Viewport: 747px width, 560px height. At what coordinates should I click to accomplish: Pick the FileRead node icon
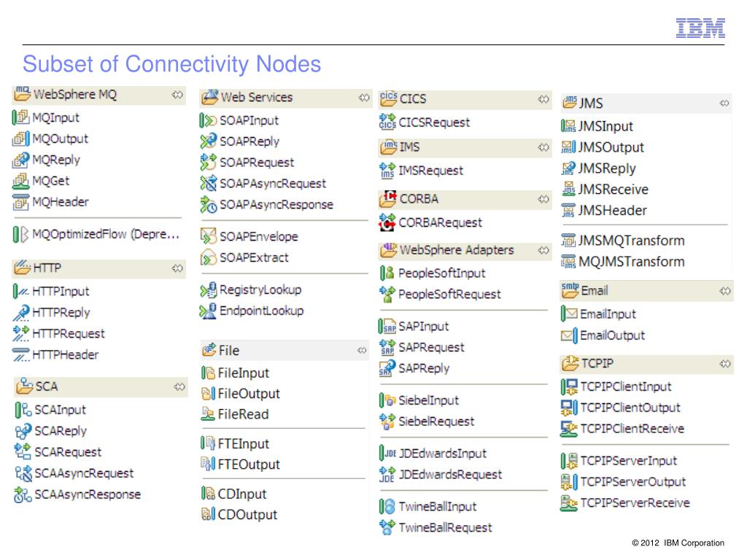pyautogui.click(x=208, y=414)
